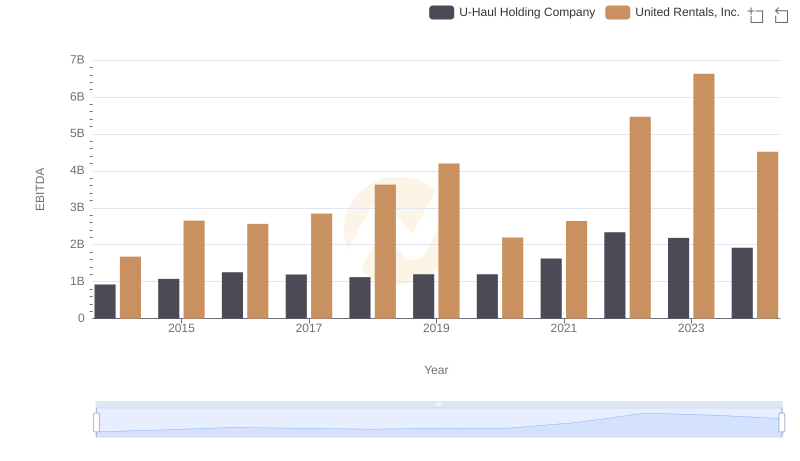Click the leftmost U-Haul bar
Viewport: 800px width, 461px height.
pyautogui.click(x=105, y=301)
